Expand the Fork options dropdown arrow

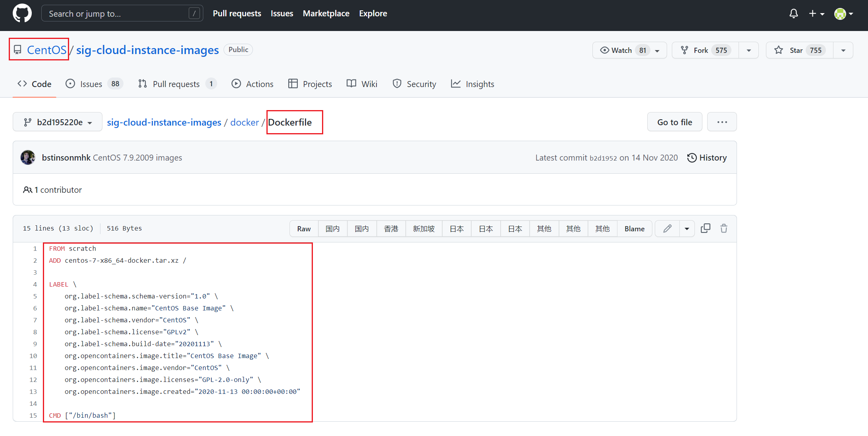tap(748, 50)
